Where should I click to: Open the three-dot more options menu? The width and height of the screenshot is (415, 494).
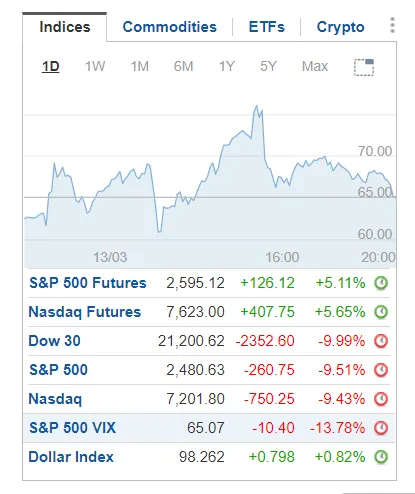tap(392, 26)
